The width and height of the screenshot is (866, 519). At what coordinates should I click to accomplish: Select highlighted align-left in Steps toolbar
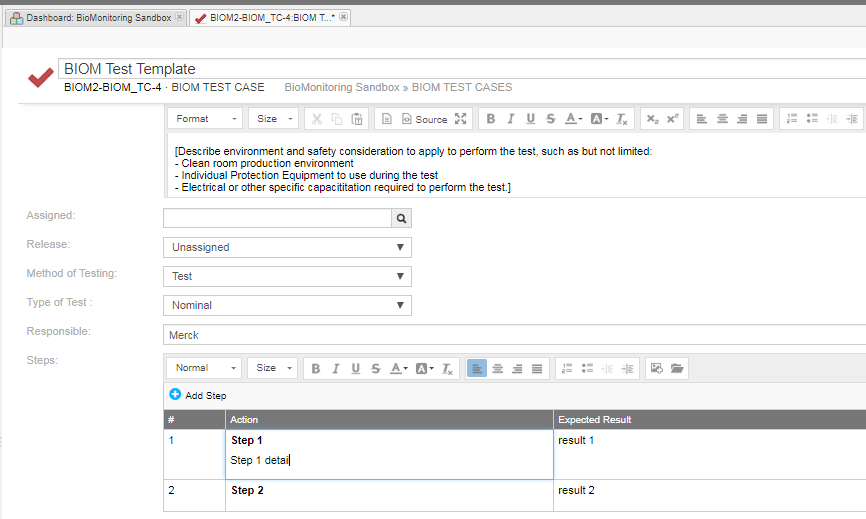[x=477, y=368]
